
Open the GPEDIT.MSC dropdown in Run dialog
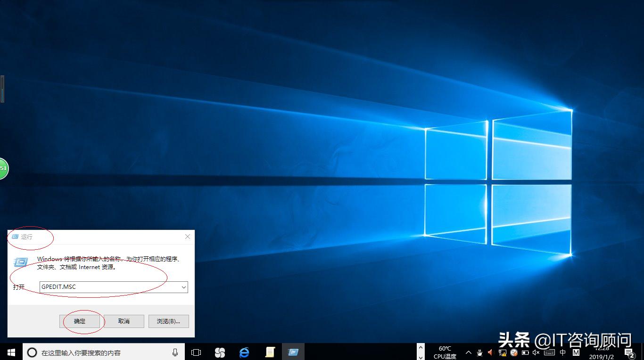[x=183, y=287]
